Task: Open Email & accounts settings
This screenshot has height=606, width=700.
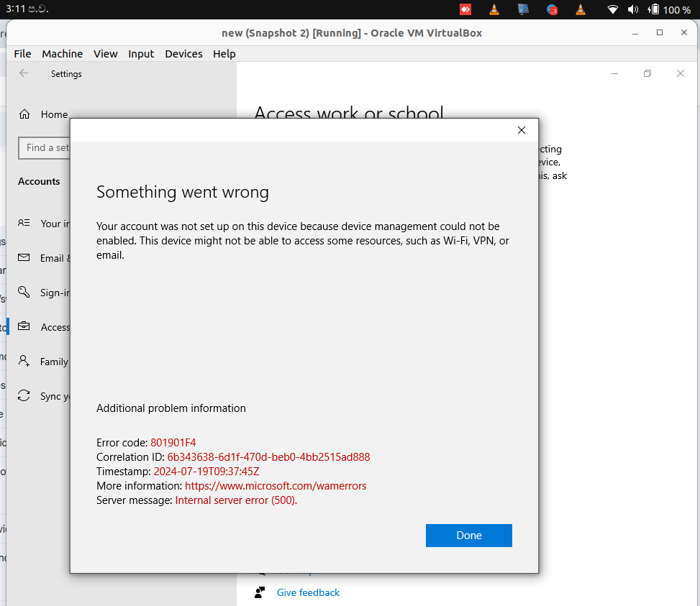Action: (24, 258)
